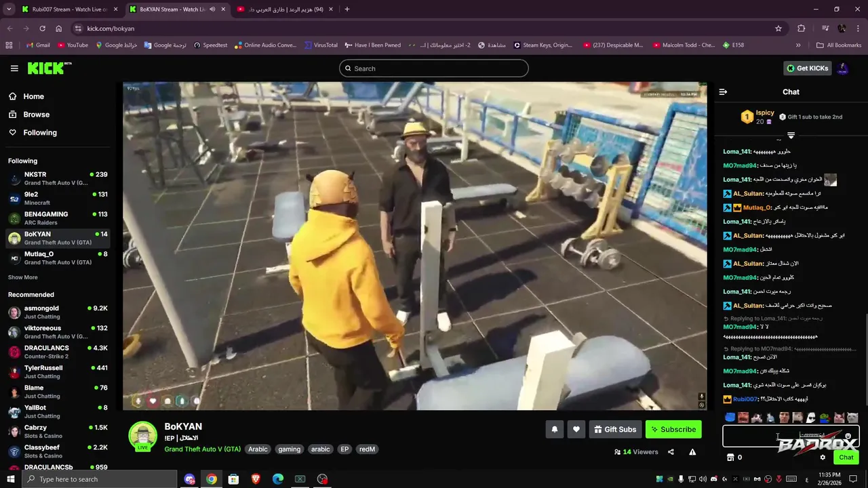
Task: Open browser extensions puzzle icon
Action: tap(802, 28)
